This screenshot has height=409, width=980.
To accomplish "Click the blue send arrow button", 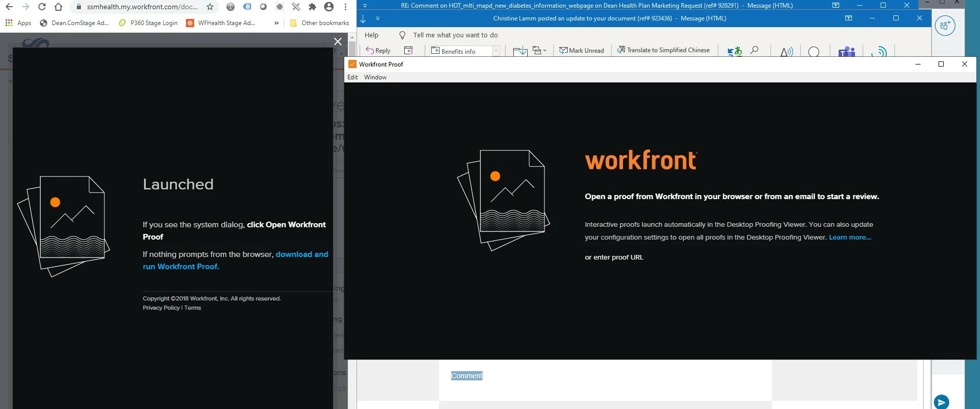I will tap(942, 402).
